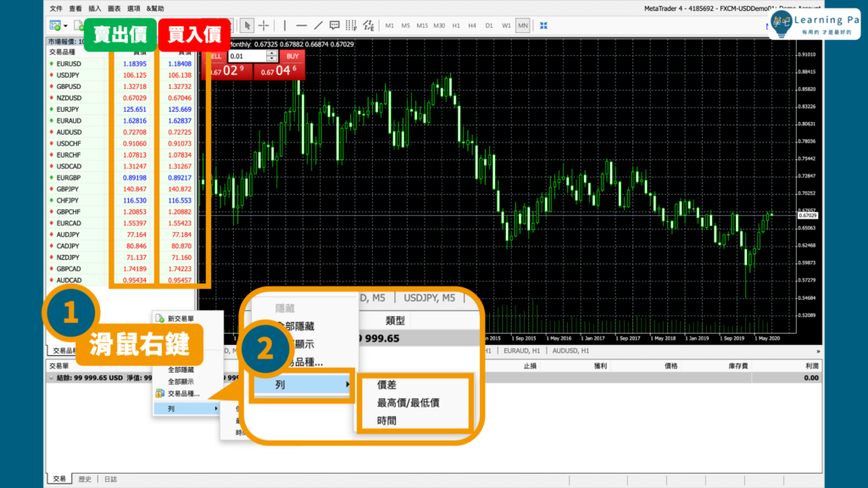Click the 交易單 column header in terminal
Screen dimensions: 868x488
58,366
